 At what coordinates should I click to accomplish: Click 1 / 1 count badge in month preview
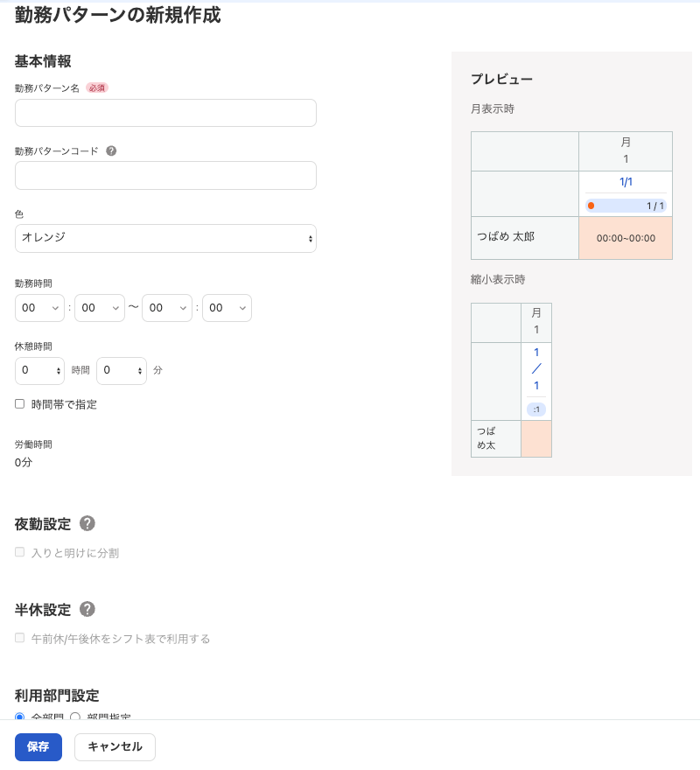click(626, 206)
